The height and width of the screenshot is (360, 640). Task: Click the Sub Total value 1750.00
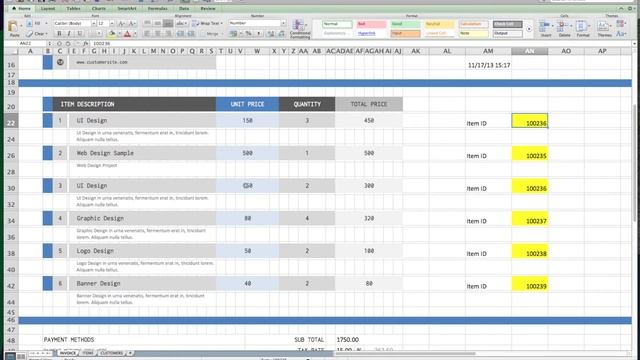tap(348, 340)
